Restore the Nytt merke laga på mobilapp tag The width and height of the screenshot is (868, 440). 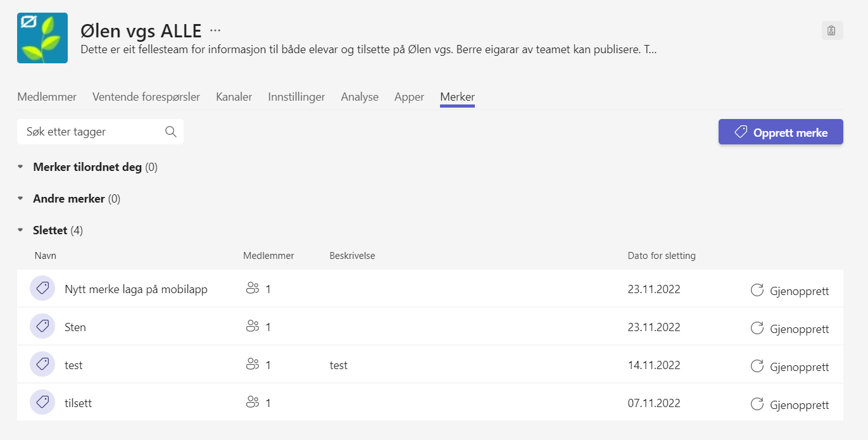click(x=790, y=291)
